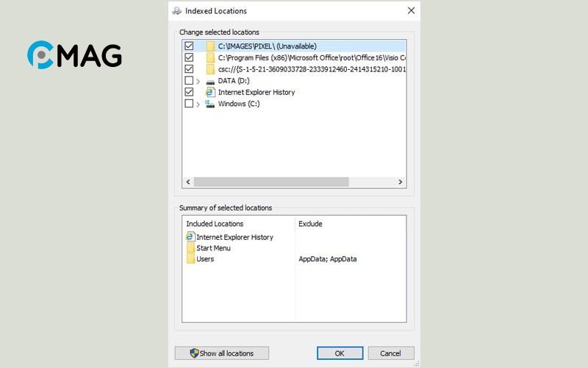Click the Users folder icon in summary
588x368 pixels.
click(x=190, y=259)
